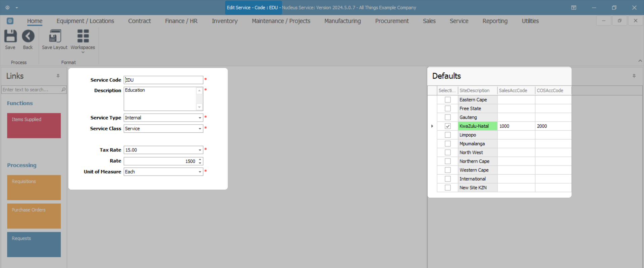Tick the Gauteng checkbox
The image size is (644, 268).
click(448, 117)
